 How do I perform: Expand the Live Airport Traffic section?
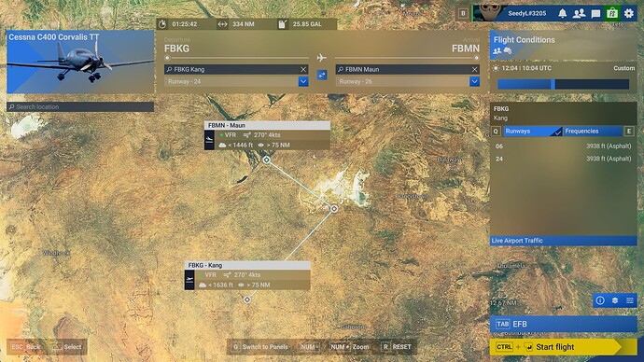click(x=563, y=241)
